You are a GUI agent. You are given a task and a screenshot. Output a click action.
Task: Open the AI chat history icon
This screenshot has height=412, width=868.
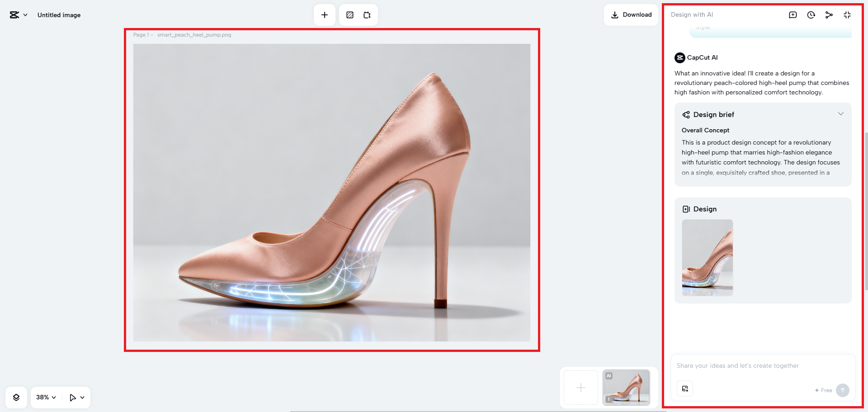[811, 15]
